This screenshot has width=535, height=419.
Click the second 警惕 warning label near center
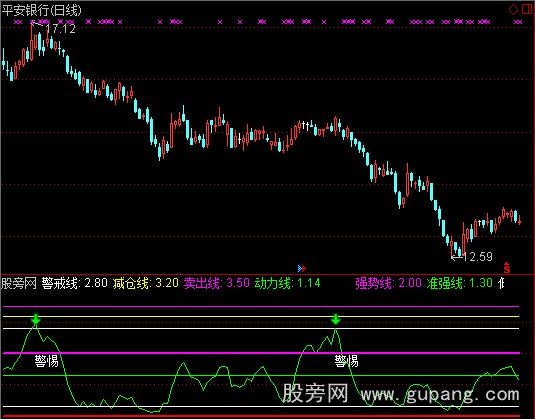346,361
